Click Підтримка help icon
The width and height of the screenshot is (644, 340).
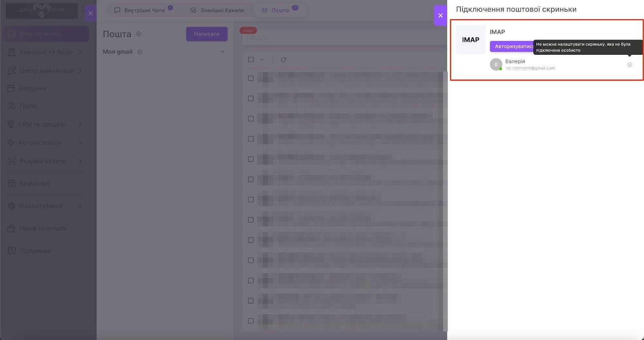click(x=12, y=251)
